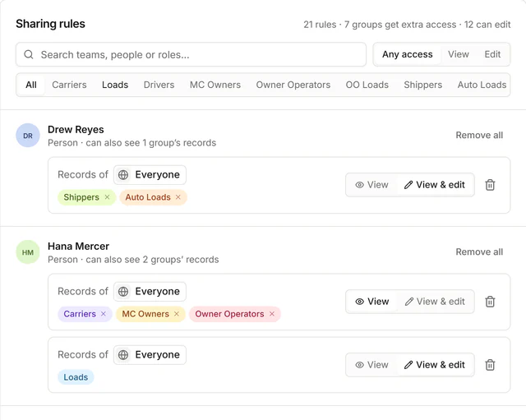Filter rules by Any access

pos(408,54)
